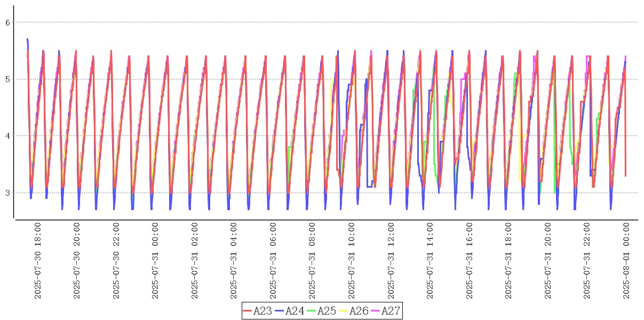Click the red A23 legend line swatch
644x320 pixels.
point(248,311)
